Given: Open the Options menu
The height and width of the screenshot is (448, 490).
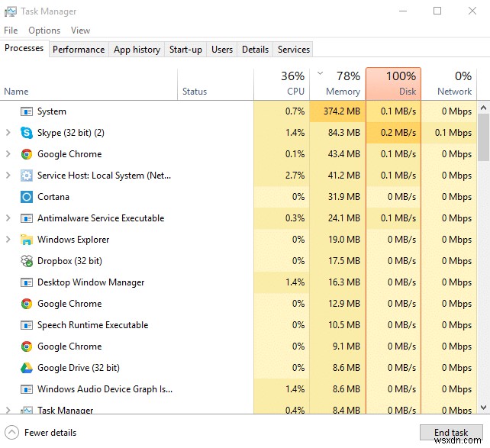Looking at the screenshot, I should [x=44, y=31].
